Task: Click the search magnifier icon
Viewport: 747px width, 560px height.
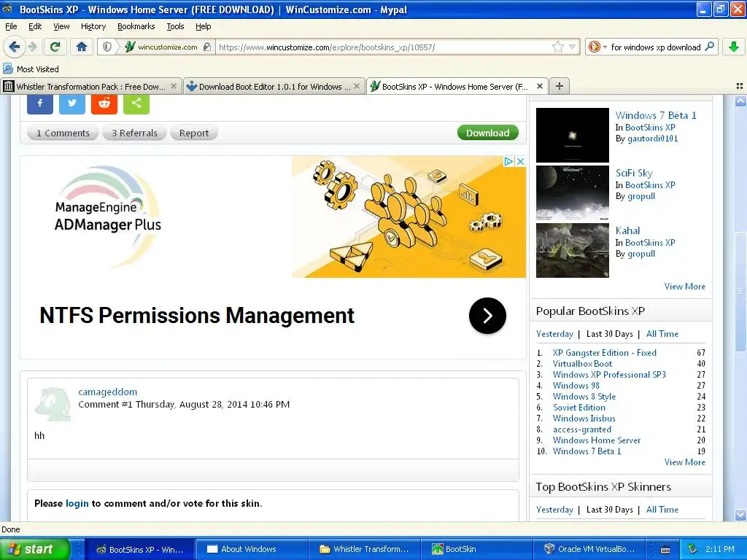Action: coord(709,47)
